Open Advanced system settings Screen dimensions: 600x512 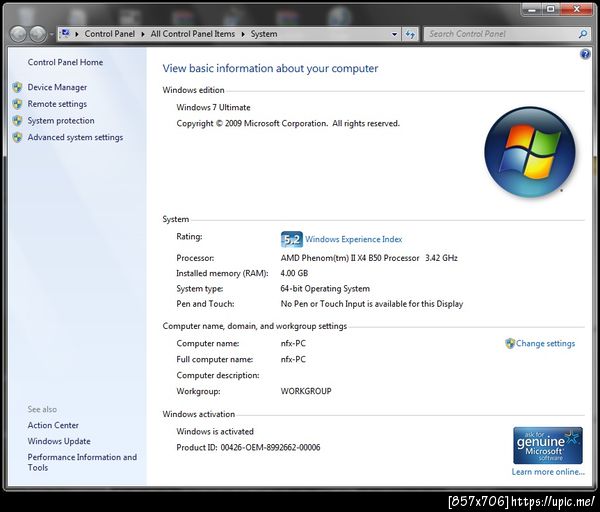pos(75,137)
